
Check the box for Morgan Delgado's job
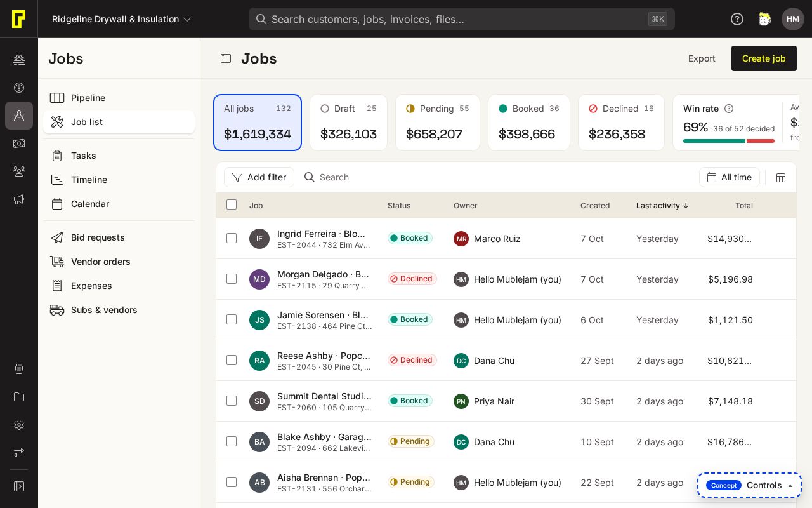232,279
